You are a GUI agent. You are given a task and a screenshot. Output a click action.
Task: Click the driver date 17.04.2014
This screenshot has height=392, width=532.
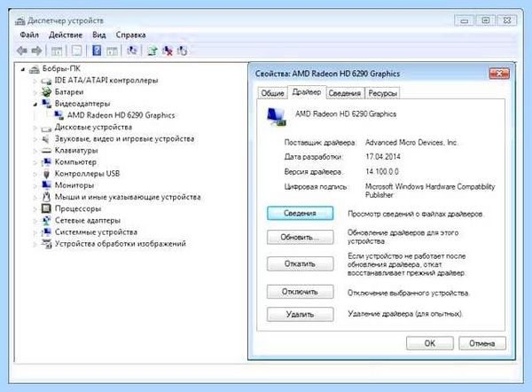point(383,157)
